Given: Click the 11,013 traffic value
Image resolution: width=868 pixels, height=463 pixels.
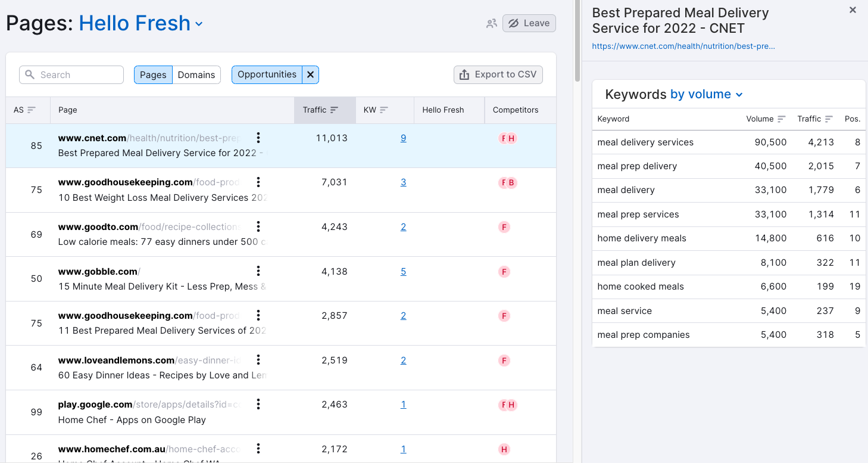Looking at the screenshot, I should point(332,138).
